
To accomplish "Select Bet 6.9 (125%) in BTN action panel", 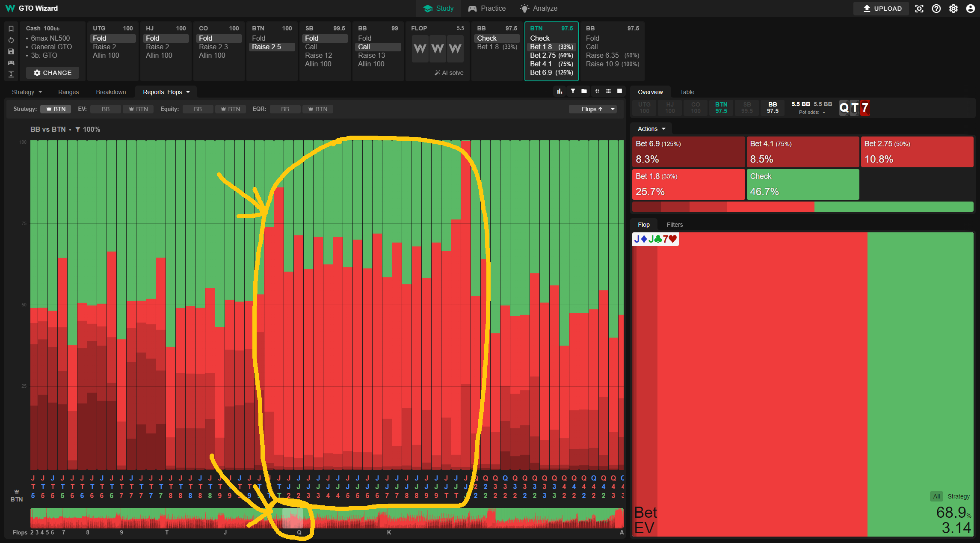I will [551, 72].
